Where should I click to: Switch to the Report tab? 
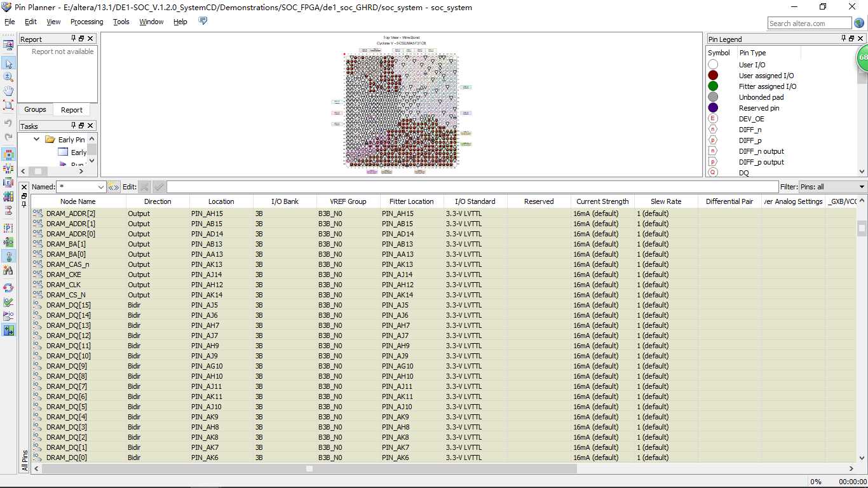[x=72, y=110]
